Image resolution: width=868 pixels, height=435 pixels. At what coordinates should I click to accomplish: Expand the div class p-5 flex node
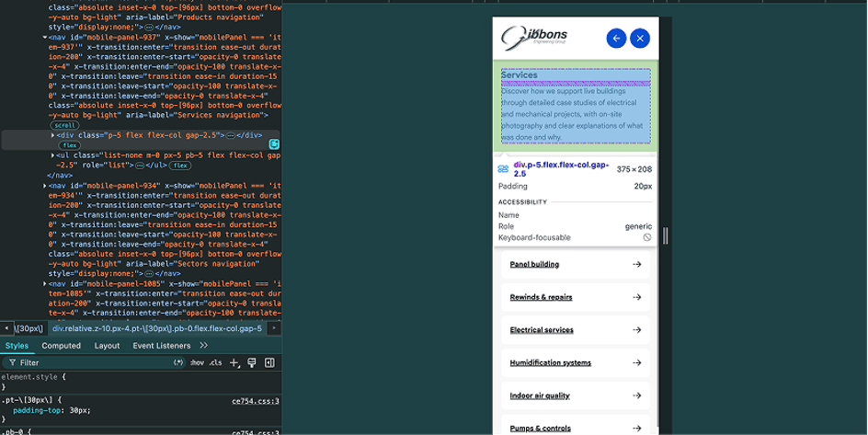pyautogui.click(x=53, y=135)
